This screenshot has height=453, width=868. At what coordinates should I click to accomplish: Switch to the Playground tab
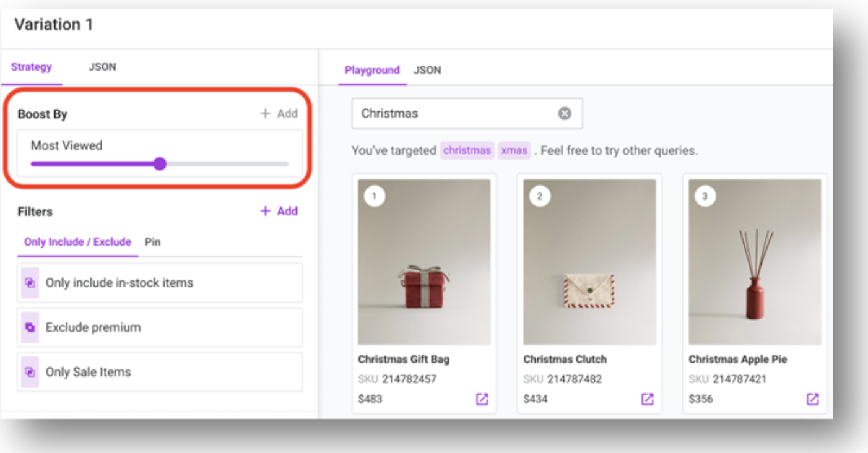click(x=372, y=71)
